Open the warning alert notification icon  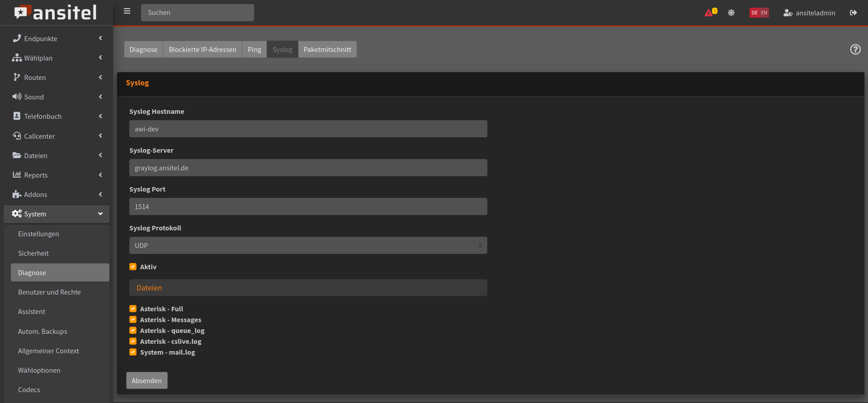coord(709,13)
